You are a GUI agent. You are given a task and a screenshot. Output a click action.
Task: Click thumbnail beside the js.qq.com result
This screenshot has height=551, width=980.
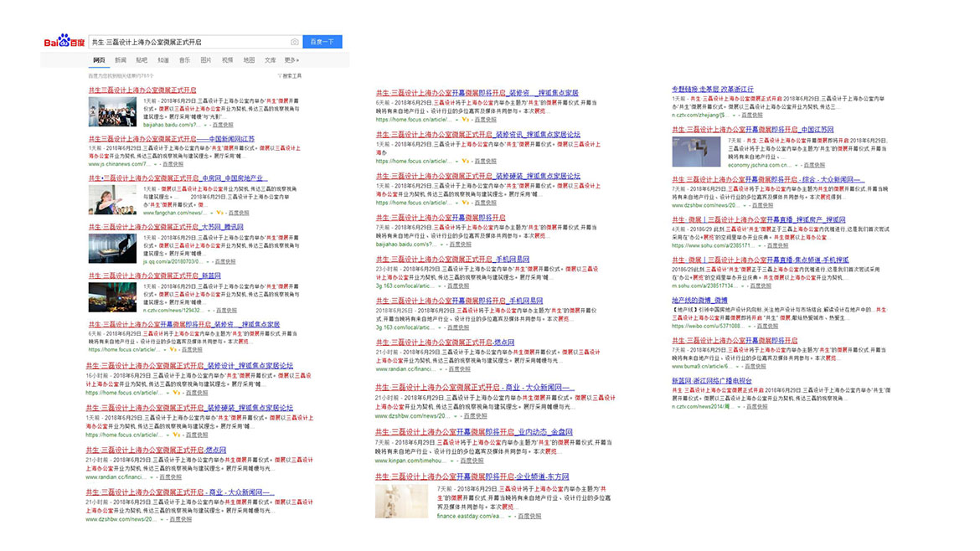112,249
